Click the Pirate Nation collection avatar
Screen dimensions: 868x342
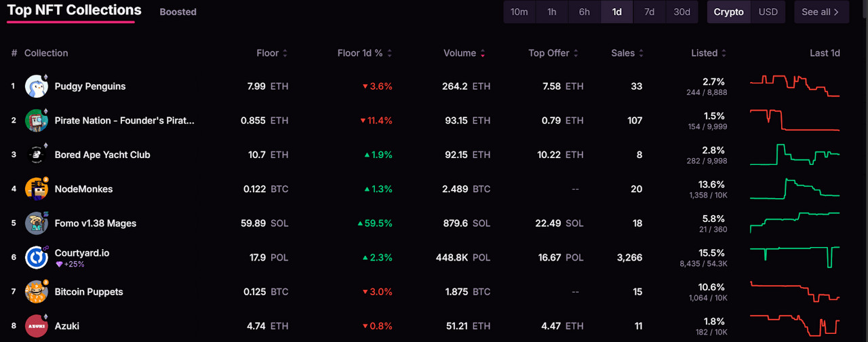[x=37, y=121]
